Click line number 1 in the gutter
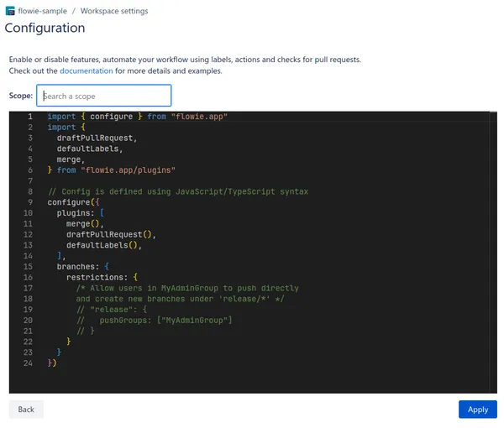The width and height of the screenshot is (504, 428). coord(30,116)
